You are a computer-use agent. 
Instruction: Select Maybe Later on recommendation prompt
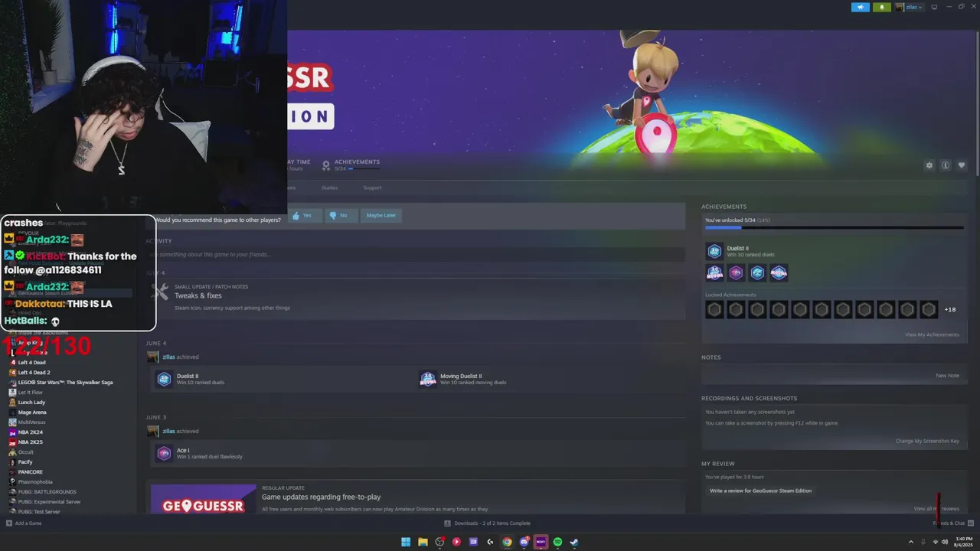(x=381, y=215)
